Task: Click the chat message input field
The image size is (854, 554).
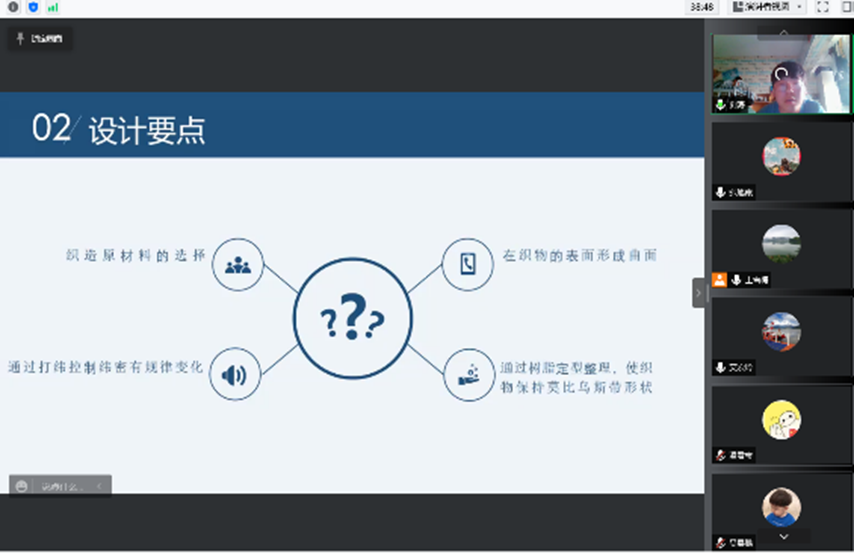Action: click(62, 486)
